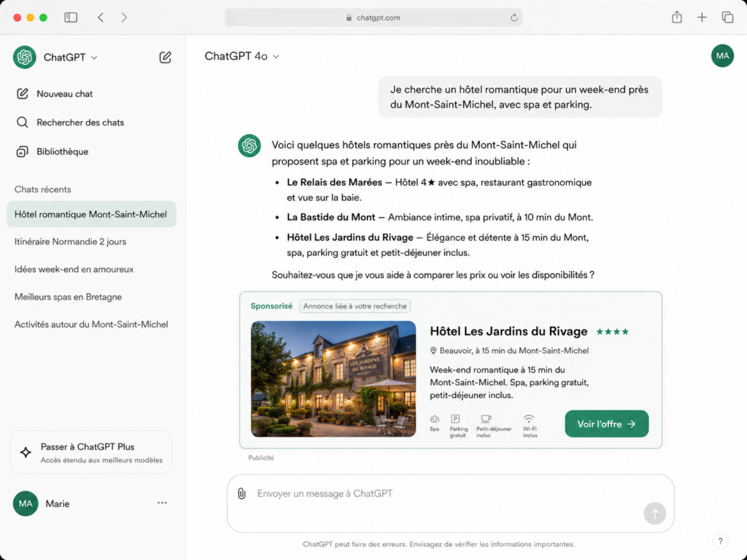Image resolution: width=747 pixels, height=560 pixels.
Task: Open chat Meilleurs spas en Bretagne
Action: [68, 297]
